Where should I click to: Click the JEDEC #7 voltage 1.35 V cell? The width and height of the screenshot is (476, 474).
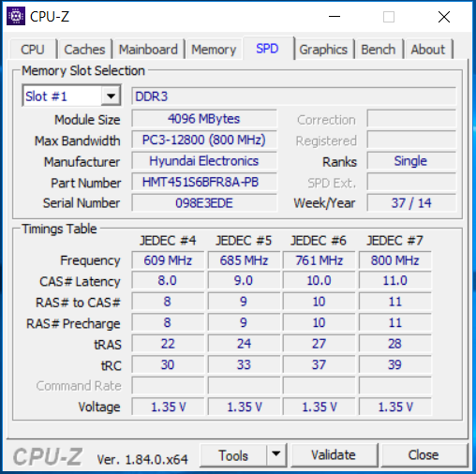click(x=395, y=407)
